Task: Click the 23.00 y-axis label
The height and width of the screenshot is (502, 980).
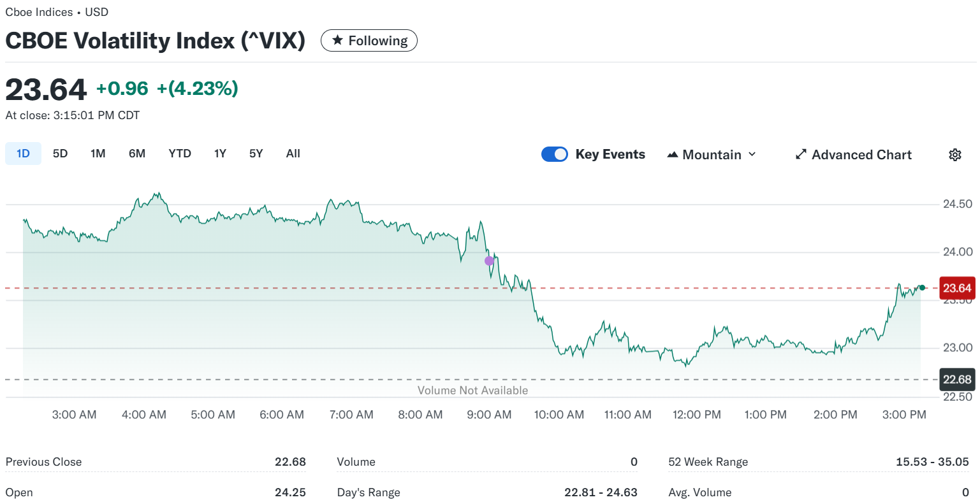Action: tap(958, 347)
